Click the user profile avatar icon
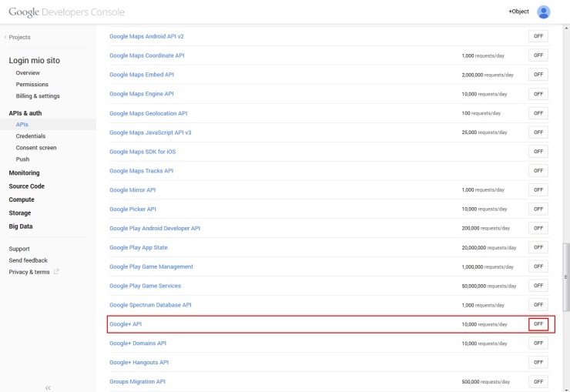This screenshot has height=392, width=570. pyautogui.click(x=544, y=12)
